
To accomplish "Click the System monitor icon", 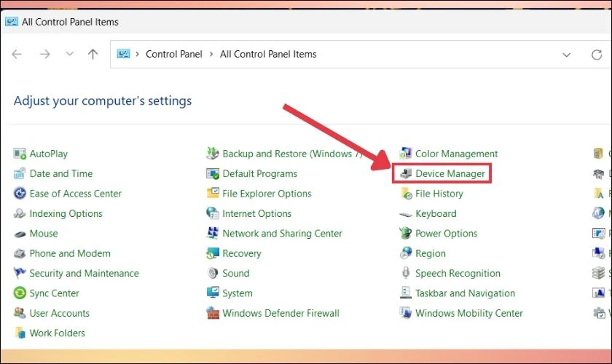I will 213,293.
